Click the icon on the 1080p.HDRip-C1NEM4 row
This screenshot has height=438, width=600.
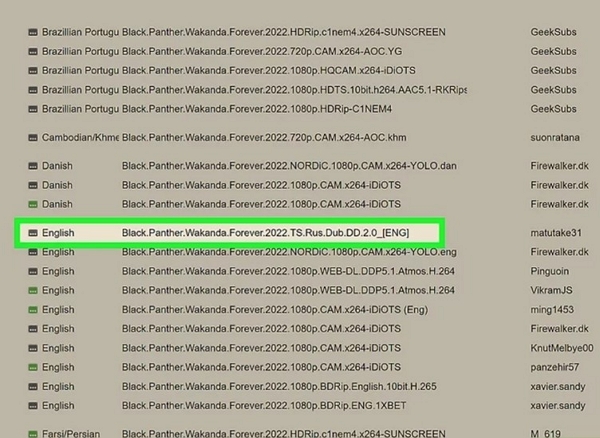point(33,109)
